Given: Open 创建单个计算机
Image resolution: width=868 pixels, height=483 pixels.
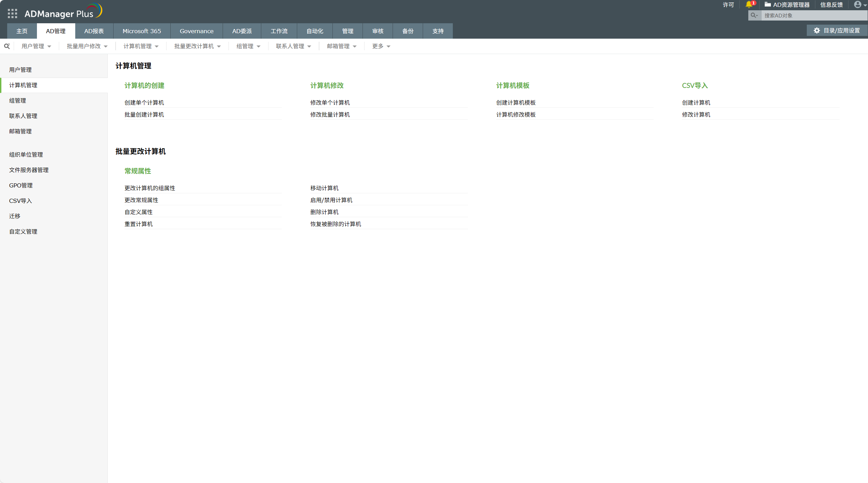Looking at the screenshot, I should click(x=144, y=102).
